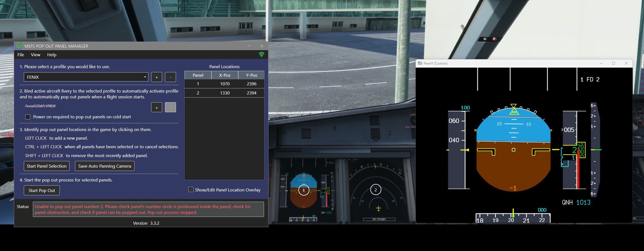
Task: Click Save Auto Panning Camera
Action: pyautogui.click(x=105, y=166)
